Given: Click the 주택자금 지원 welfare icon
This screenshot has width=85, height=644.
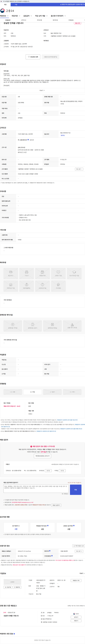Looking at the screenshot, I should pyautogui.click(x=11, y=286).
